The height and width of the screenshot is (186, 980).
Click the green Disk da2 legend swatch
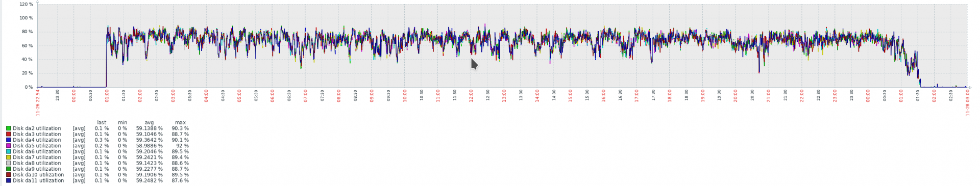(8, 128)
